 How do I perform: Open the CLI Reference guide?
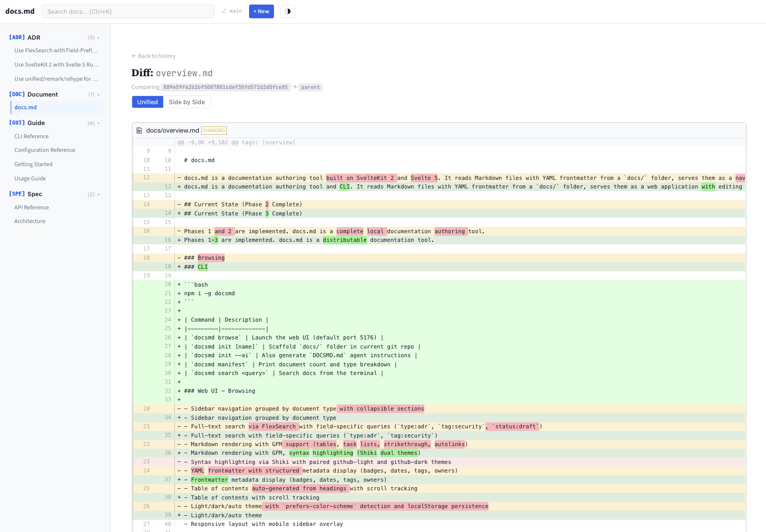(x=32, y=136)
